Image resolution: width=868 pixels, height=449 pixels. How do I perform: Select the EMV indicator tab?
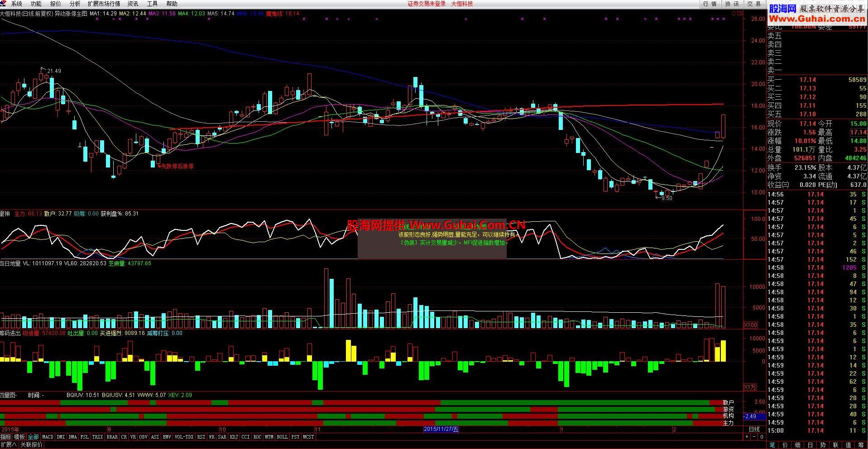click(x=167, y=437)
